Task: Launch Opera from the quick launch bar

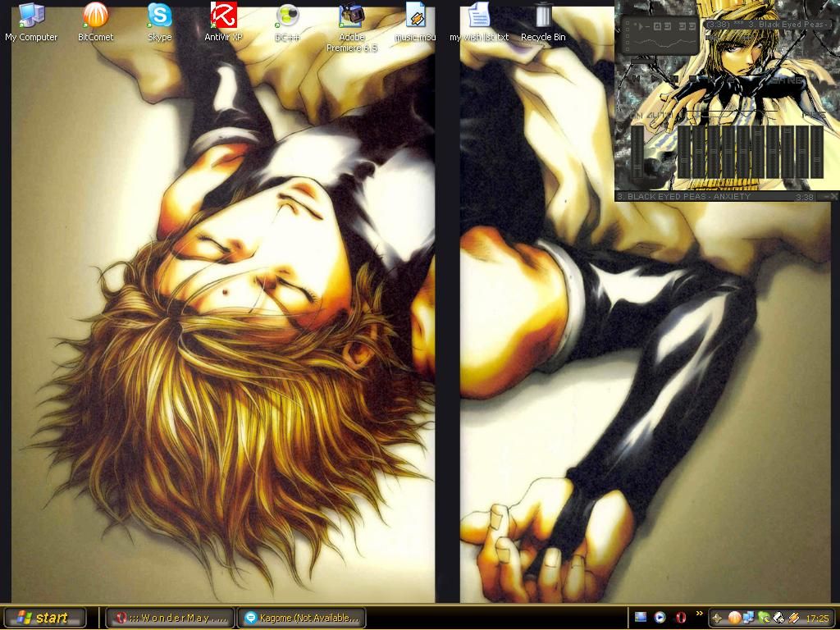Action: (x=680, y=618)
